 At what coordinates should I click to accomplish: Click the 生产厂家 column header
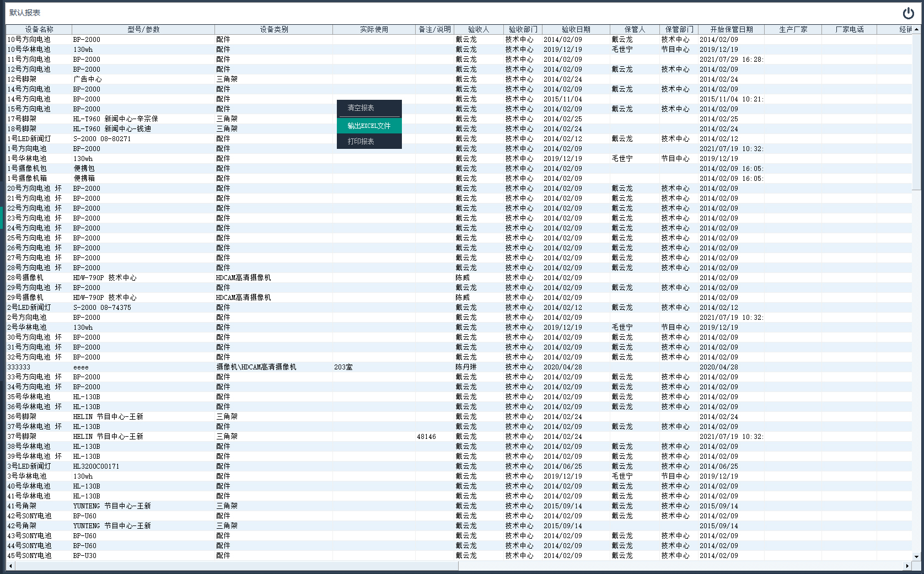793,29
